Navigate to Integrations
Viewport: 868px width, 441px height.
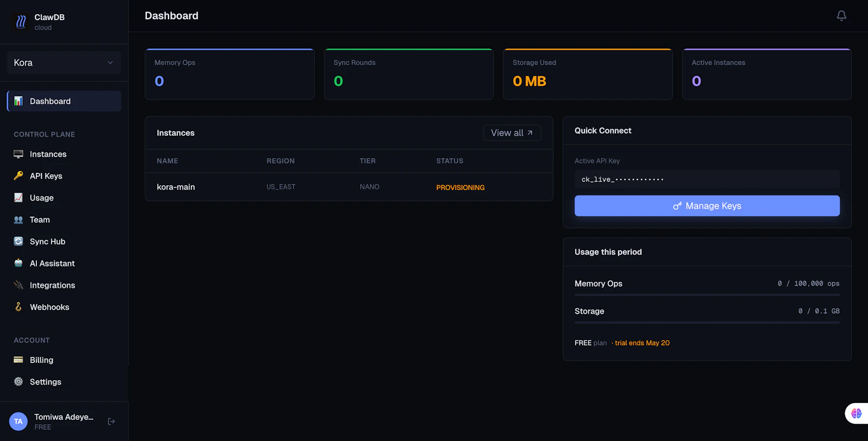(64, 285)
